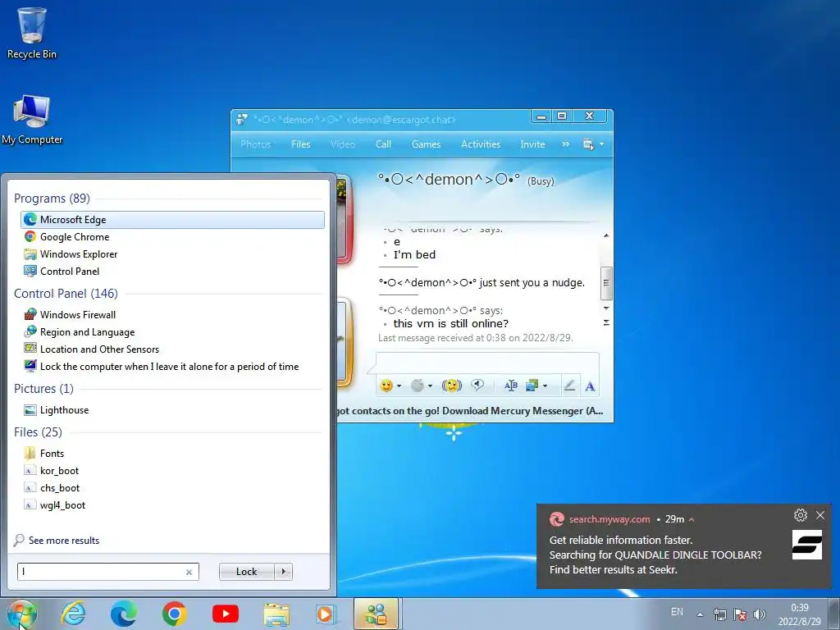Screen dimensions: 840x630
Task: Click the AB text cursor icon
Action: tap(510, 386)
